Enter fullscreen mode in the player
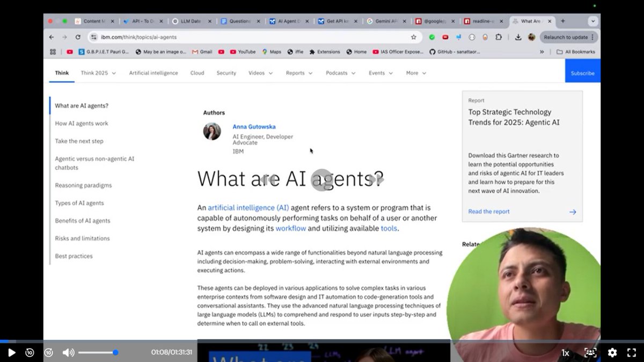Viewport: 644px width, 362px height. coord(632,353)
